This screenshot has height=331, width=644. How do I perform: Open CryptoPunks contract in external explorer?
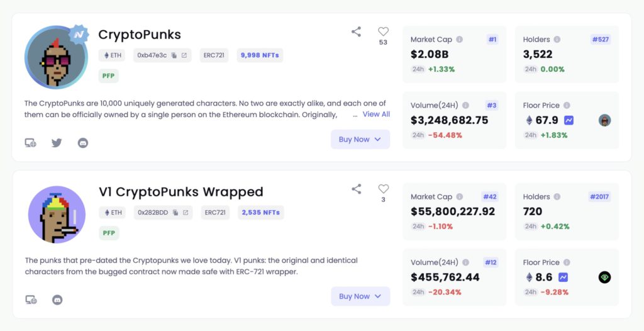(184, 55)
